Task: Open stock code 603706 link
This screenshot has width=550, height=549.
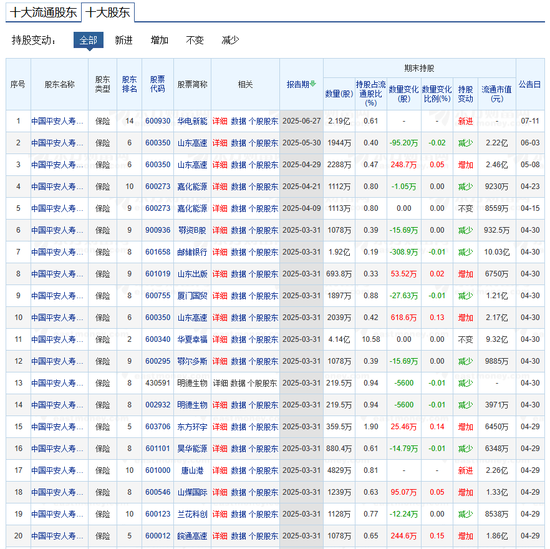Action: click(158, 427)
